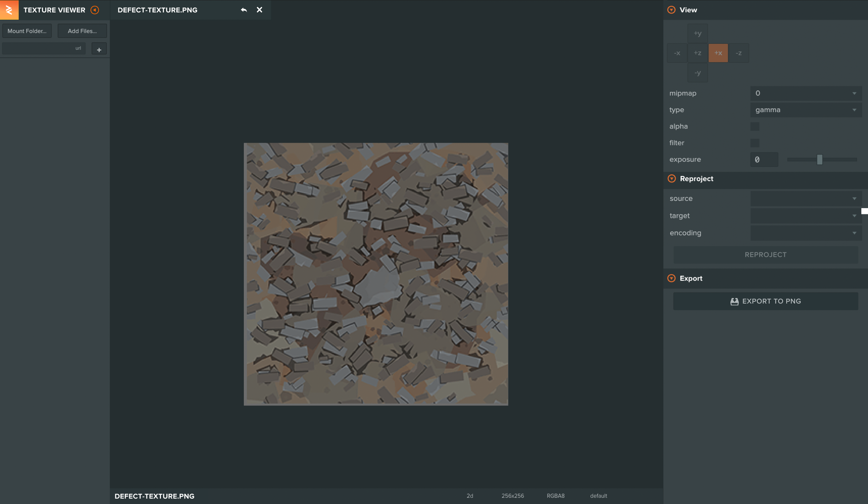Adjust the exposure slider handle
Viewport: 868px width, 504px height.
820,159
